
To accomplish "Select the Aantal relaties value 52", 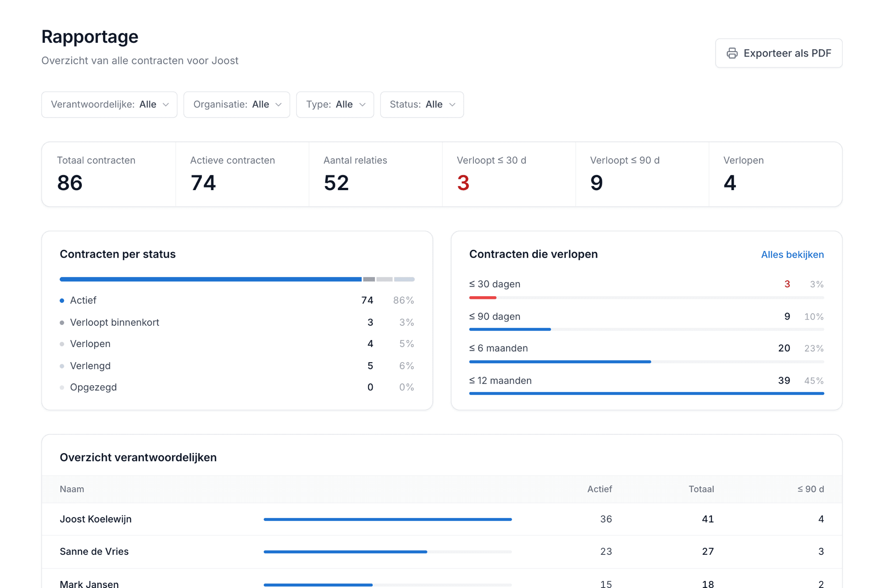I will pyautogui.click(x=336, y=183).
